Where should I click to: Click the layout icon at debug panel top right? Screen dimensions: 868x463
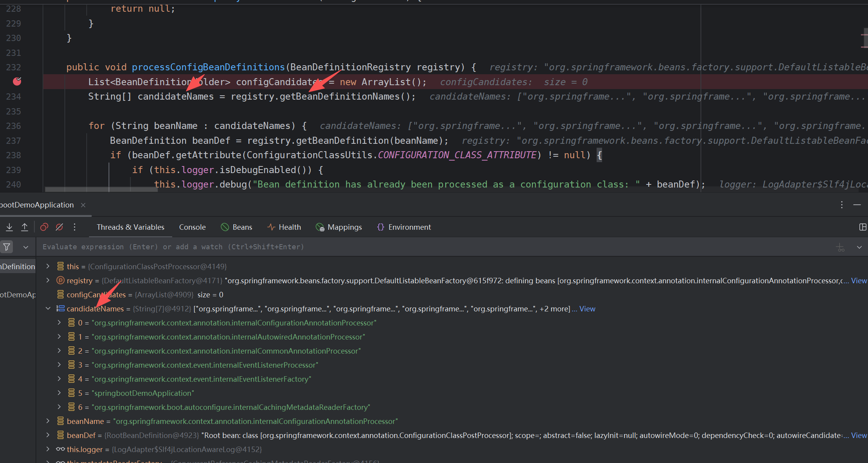(863, 227)
